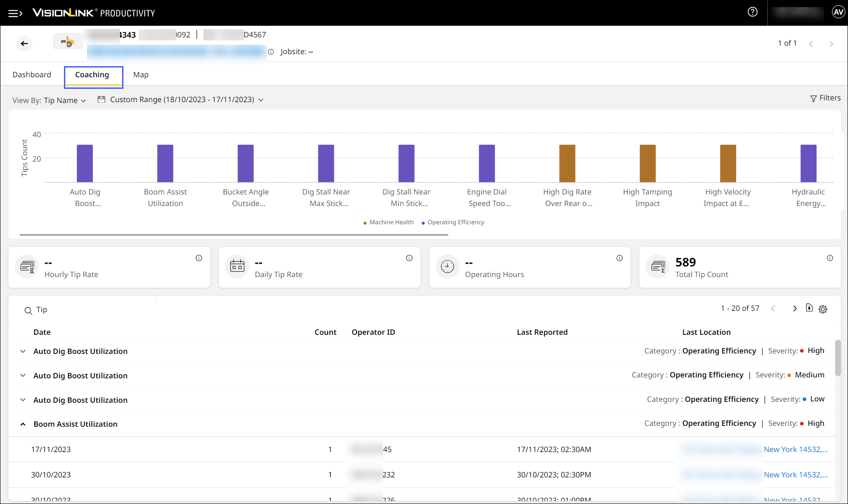
Task: Open the Custom Range date dropdown
Action: point(181,100)
